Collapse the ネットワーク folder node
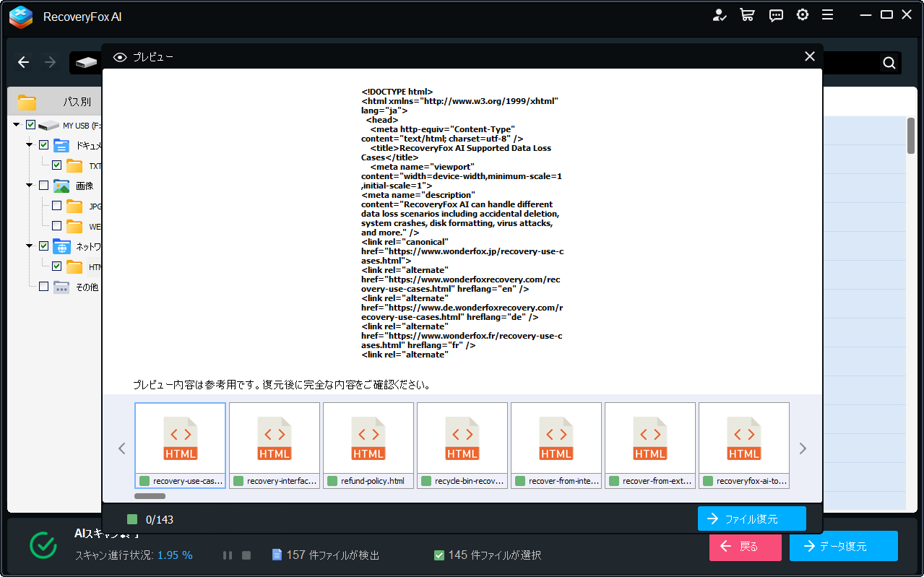The width and height of the screenshot is (924, 577). [30, 246]
